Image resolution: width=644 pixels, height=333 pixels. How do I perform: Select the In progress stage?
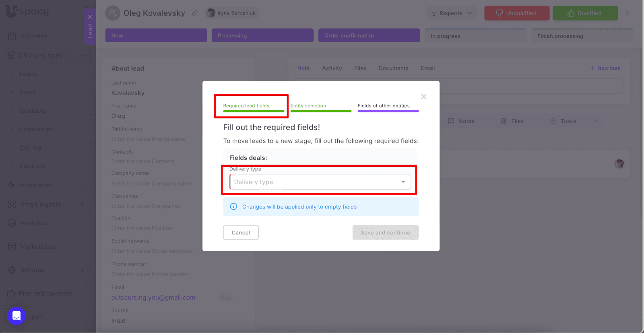(475, 36)
